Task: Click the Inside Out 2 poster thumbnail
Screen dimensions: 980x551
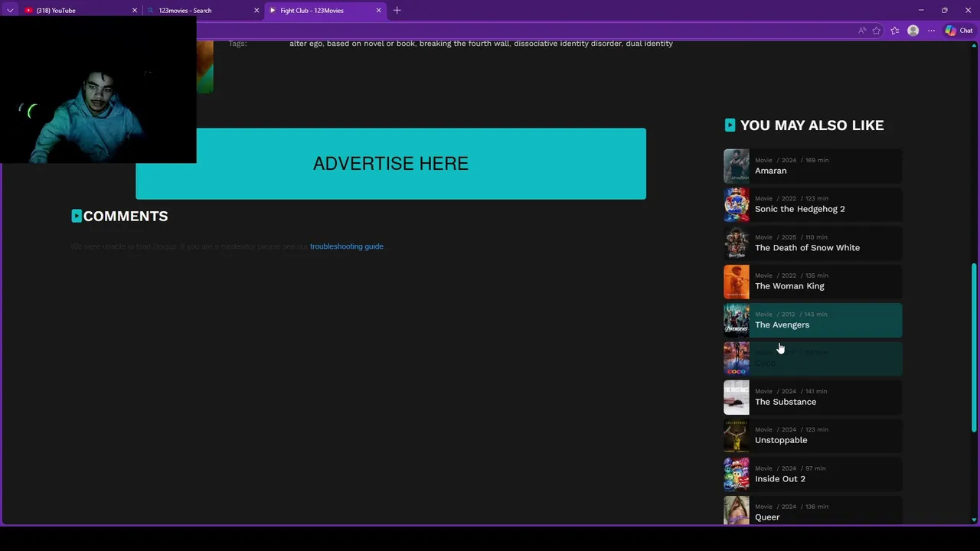Action: pyautogui.click(x=737, y=474)
